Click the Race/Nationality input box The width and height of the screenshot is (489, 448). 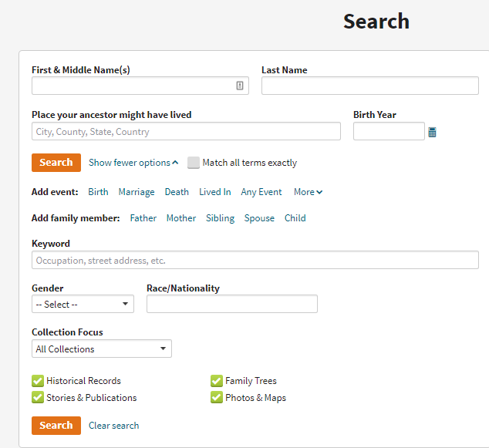pos(231,305)
